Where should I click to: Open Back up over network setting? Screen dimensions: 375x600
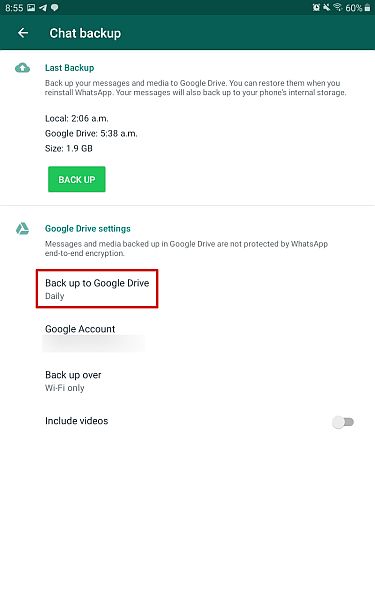73,381
